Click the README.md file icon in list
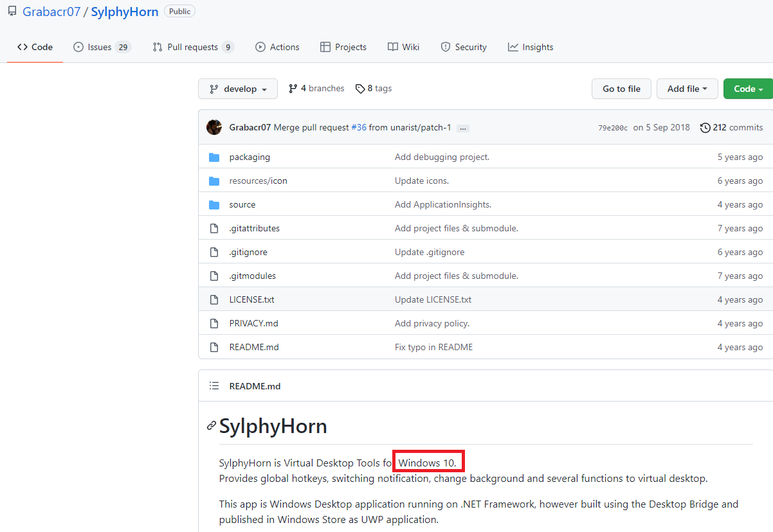This screenshot has height=532, width=773. coord(214,347)
